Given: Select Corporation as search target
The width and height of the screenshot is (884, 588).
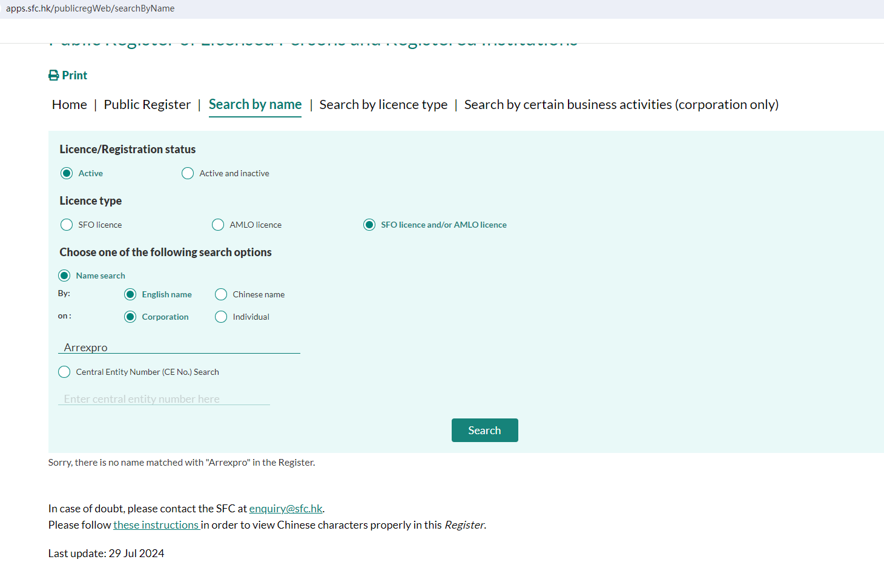Looking at the screenshot, I should click(x=130, y=317).
